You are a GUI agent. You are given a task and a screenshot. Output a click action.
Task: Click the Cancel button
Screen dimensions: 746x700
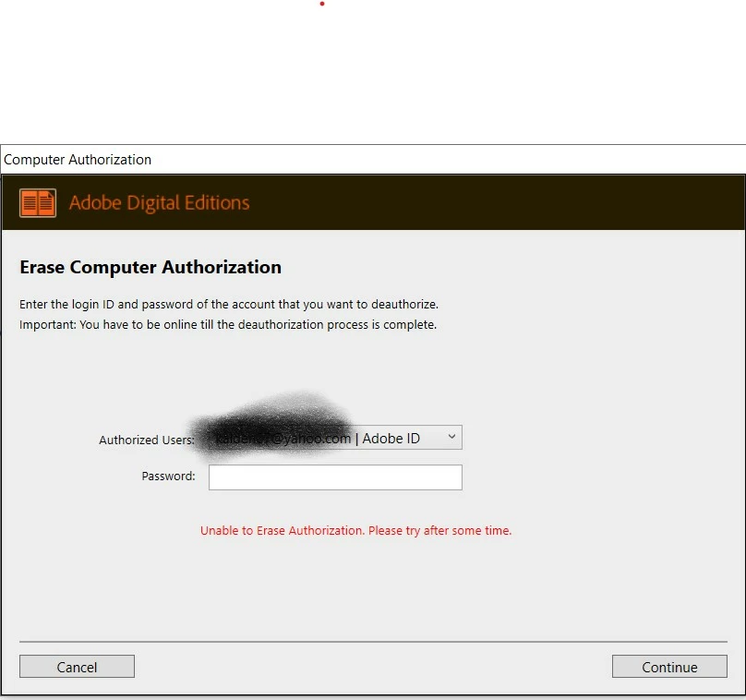(x=77, y=666)
